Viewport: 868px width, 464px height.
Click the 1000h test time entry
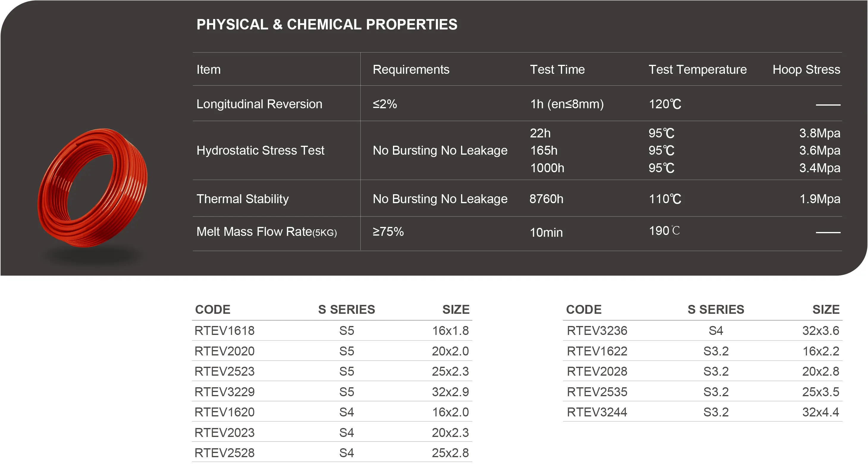pos(547,168)
